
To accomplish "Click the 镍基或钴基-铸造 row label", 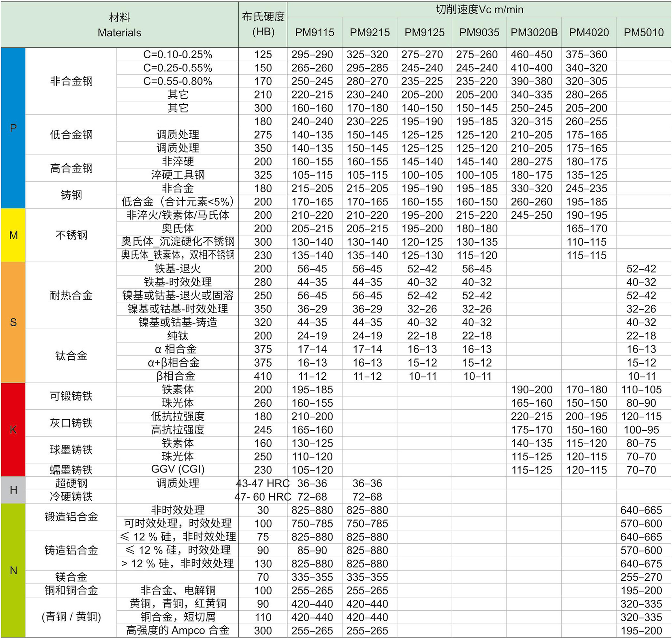I will (178, 322).
